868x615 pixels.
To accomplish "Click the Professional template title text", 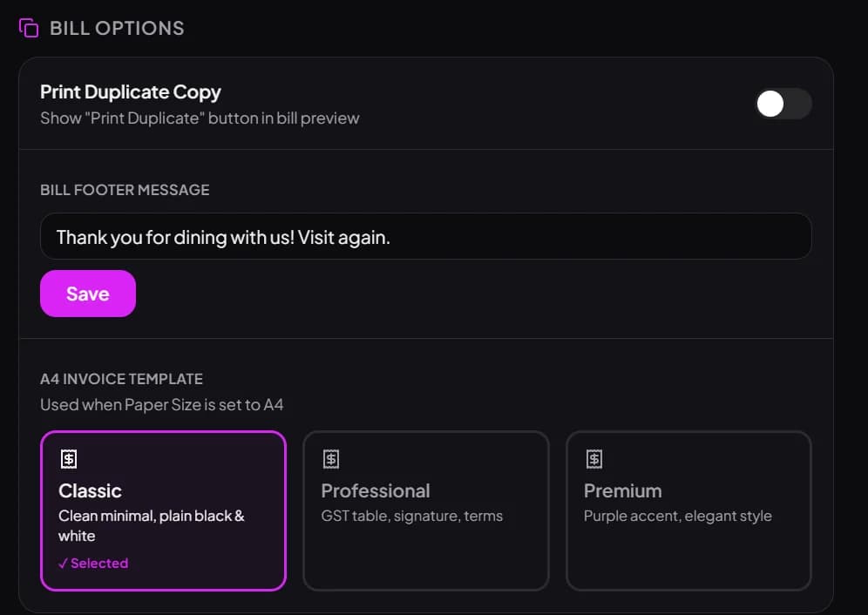I will coord(376,491).
